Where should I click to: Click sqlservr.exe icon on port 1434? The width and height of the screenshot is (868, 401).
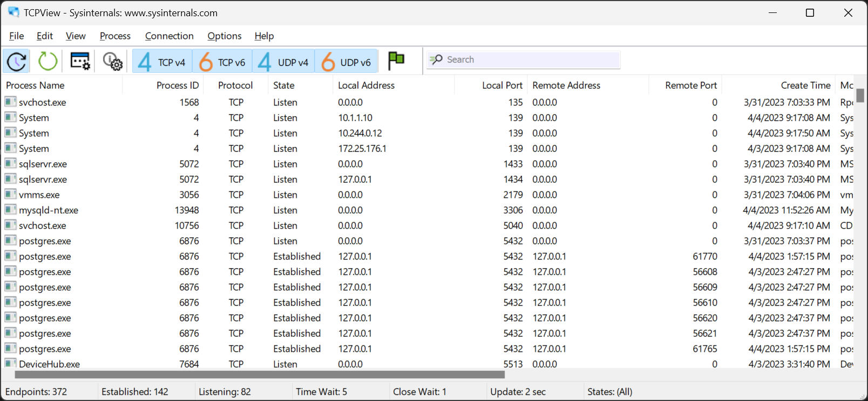10,178
